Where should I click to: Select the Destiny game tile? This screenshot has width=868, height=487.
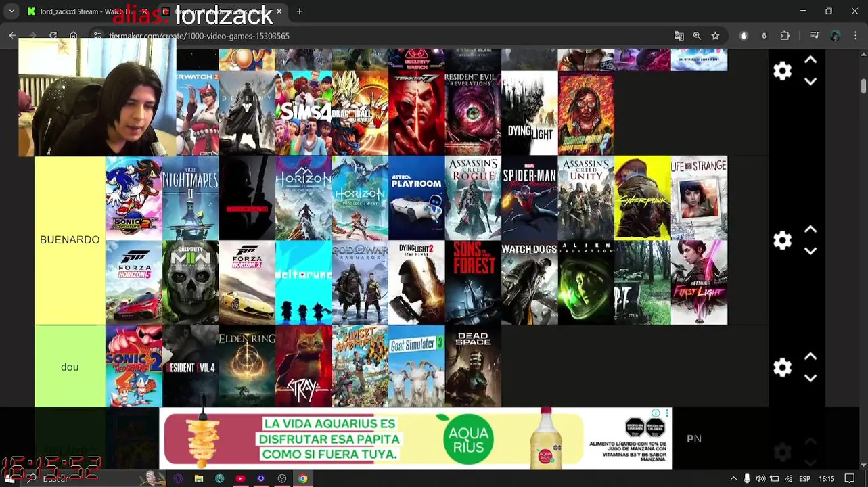point(247,113)
